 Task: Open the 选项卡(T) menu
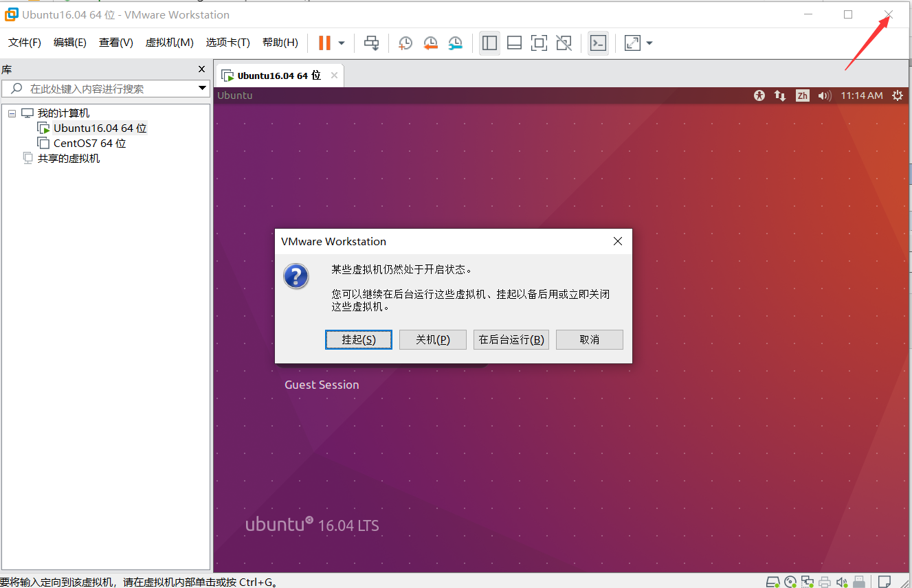click(x=228, y=43)
